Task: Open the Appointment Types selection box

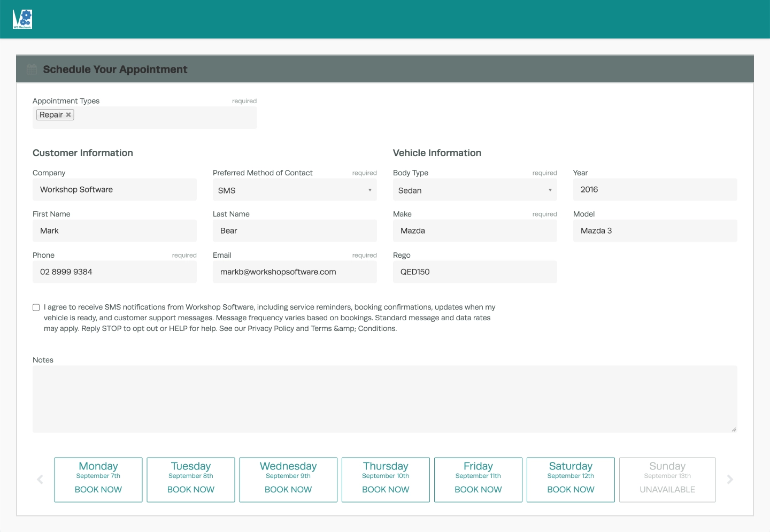Action: click(145, 118)
